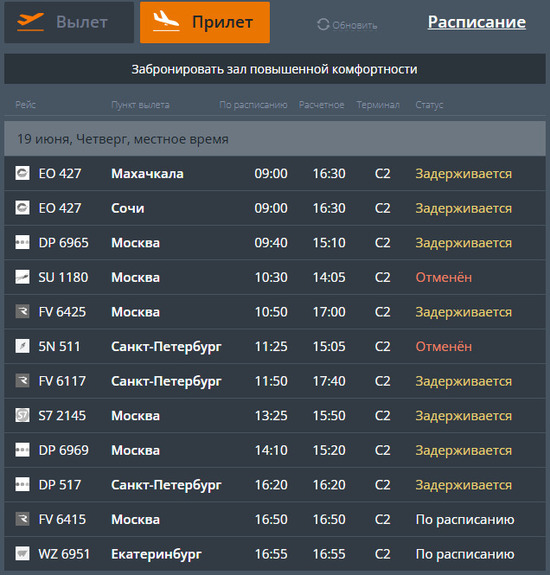Viewport: 550px width, 575px height.
Task: Click the По расписанию column header
Action: click(253, 105)
